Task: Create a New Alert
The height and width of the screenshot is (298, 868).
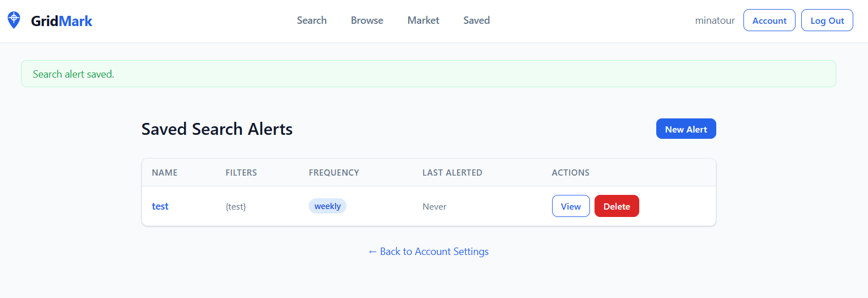Action: click(x=686, y=129)
